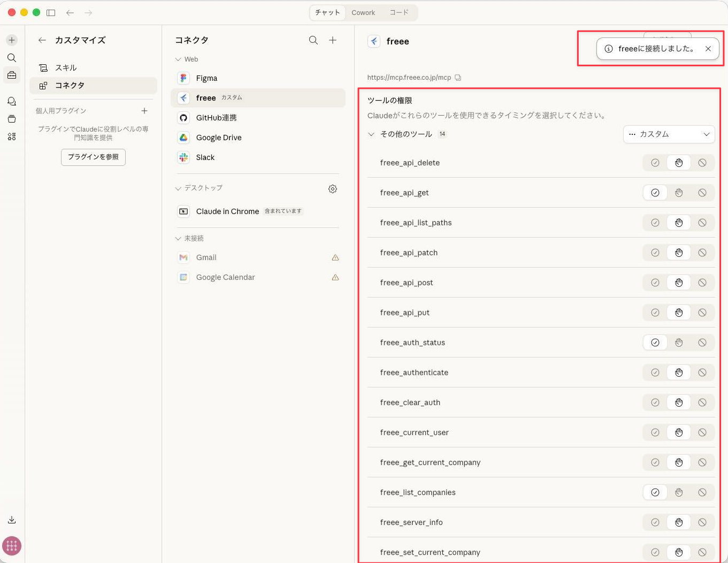
Task: Collapse the その他のツール group
Action: coord(371,134)
